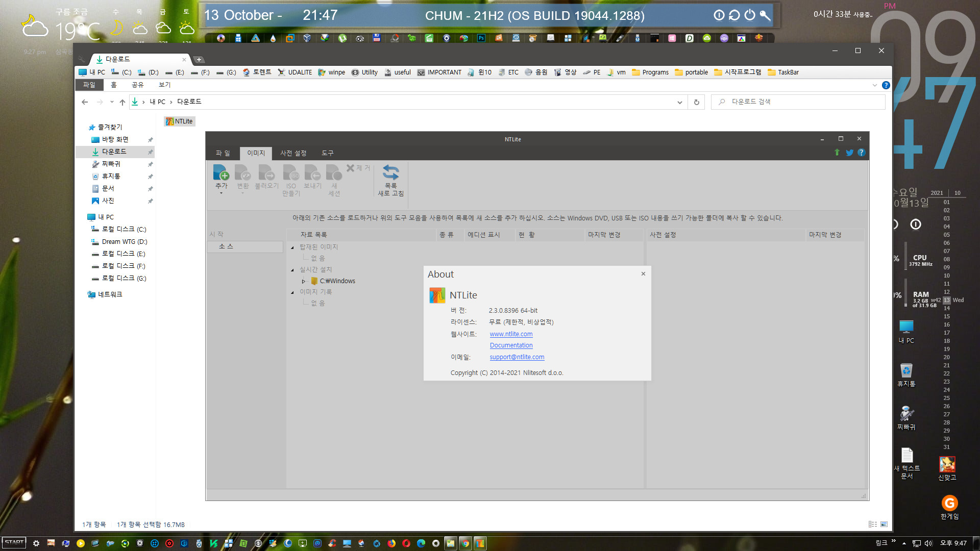Open the Photoshop icon in the top dock
980x551 pixels.
[481, 38]
